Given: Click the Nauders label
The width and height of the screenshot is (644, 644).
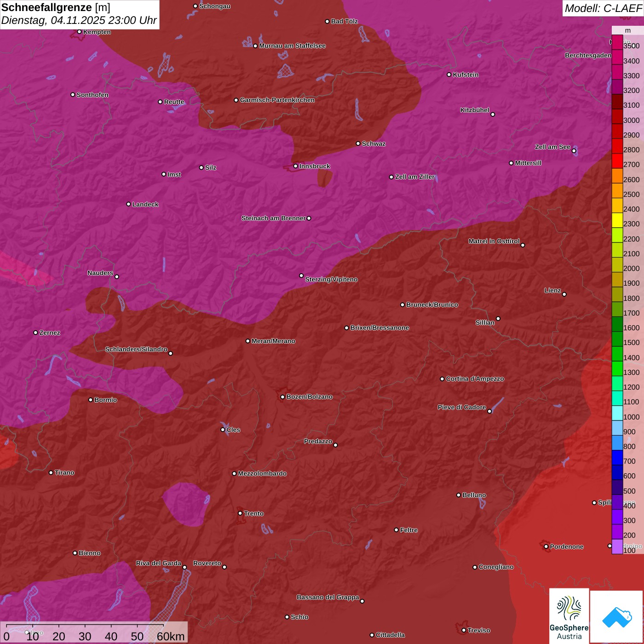Looking at the screenshot, I should click(x=100, y=273).
